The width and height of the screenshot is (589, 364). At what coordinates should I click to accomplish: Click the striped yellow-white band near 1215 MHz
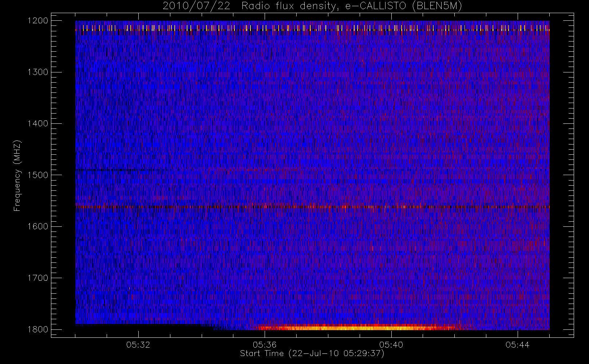tap(312, 28)
